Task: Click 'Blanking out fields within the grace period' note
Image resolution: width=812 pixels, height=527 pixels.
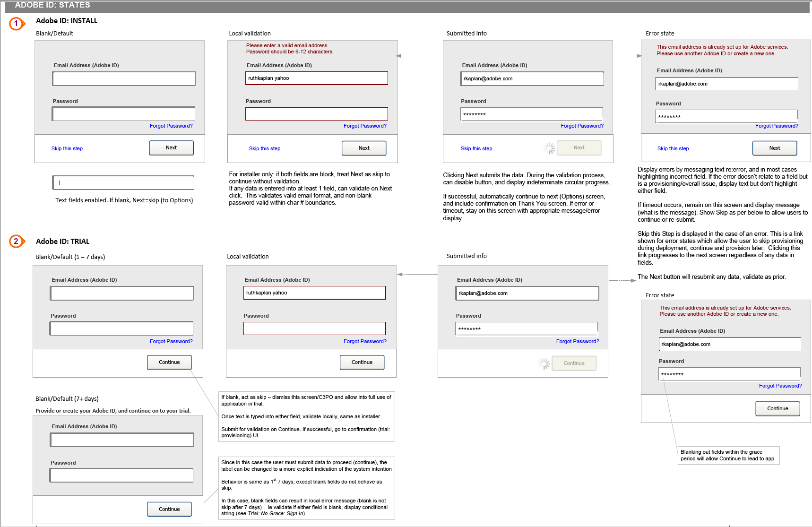Action: pos(728,455)
